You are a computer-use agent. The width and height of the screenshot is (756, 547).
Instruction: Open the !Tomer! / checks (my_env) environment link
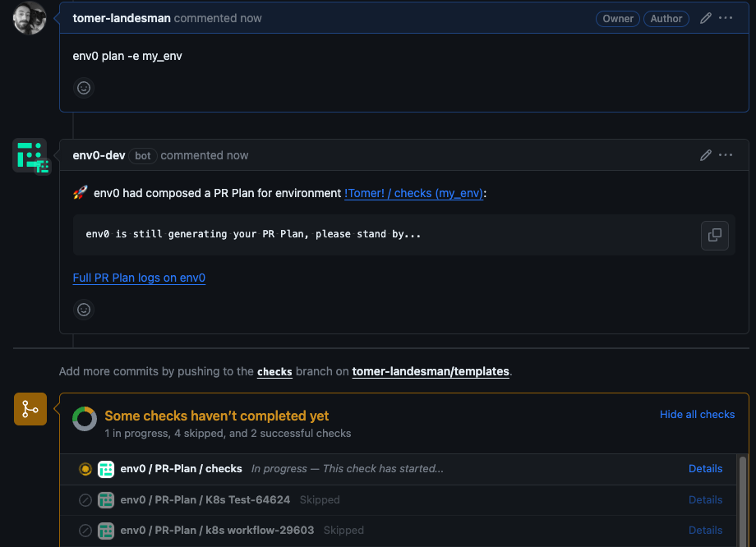413,193
